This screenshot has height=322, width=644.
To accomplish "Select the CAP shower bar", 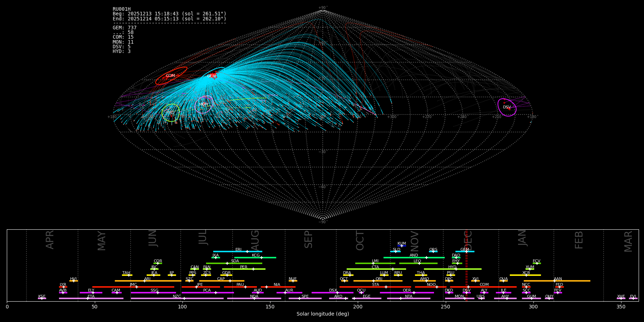I will [x=222, y=281].
